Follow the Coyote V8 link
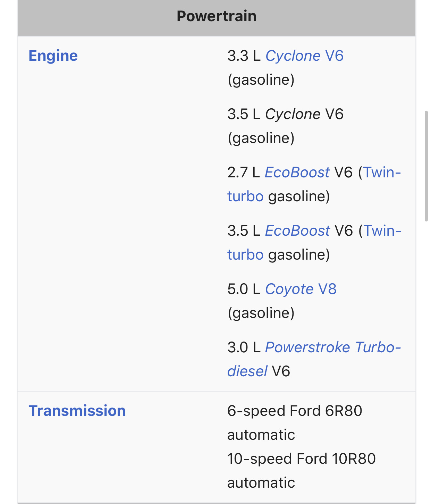The image size is (431, 504). coord(301,289)
